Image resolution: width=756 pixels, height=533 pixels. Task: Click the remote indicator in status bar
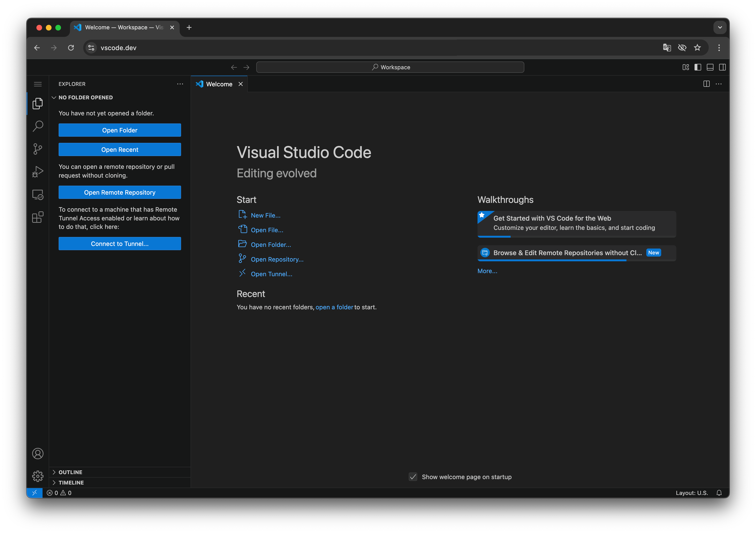tap(34, 493)
